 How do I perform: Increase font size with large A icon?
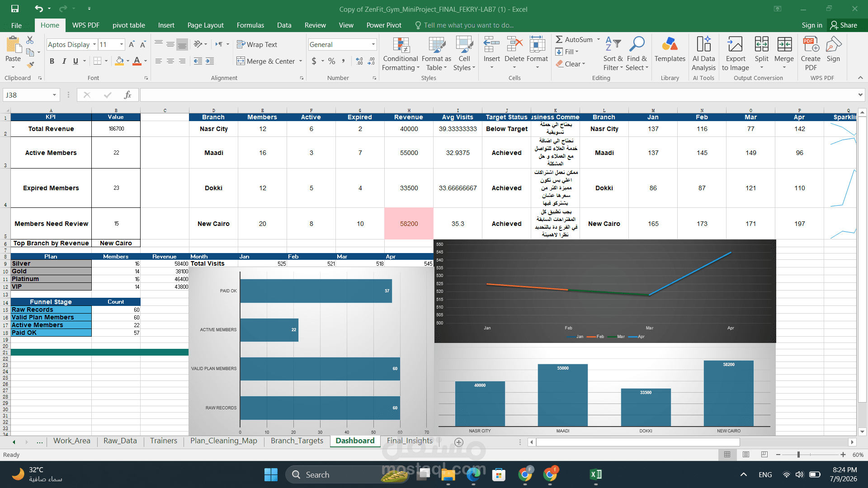132,44
